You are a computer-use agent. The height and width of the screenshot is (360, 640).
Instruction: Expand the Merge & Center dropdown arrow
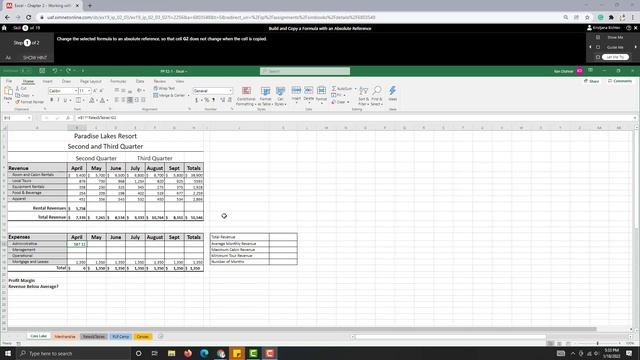(188, 96)
